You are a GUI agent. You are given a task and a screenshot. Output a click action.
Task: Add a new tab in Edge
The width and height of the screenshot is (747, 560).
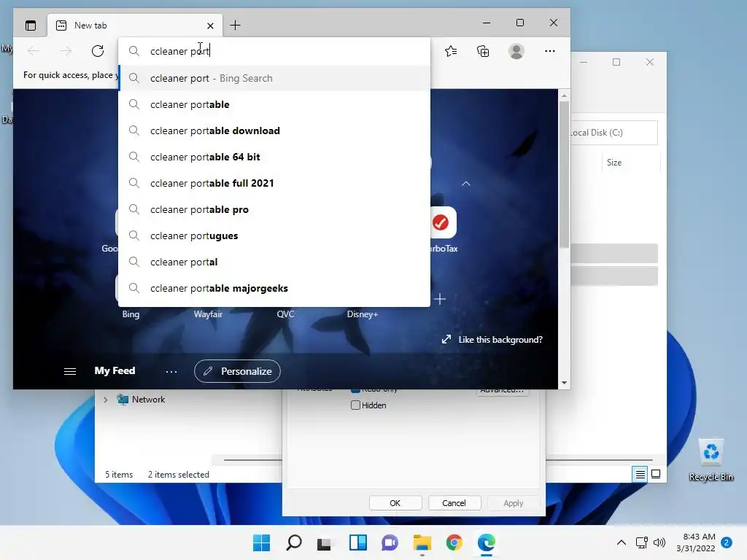coord(235,26)
